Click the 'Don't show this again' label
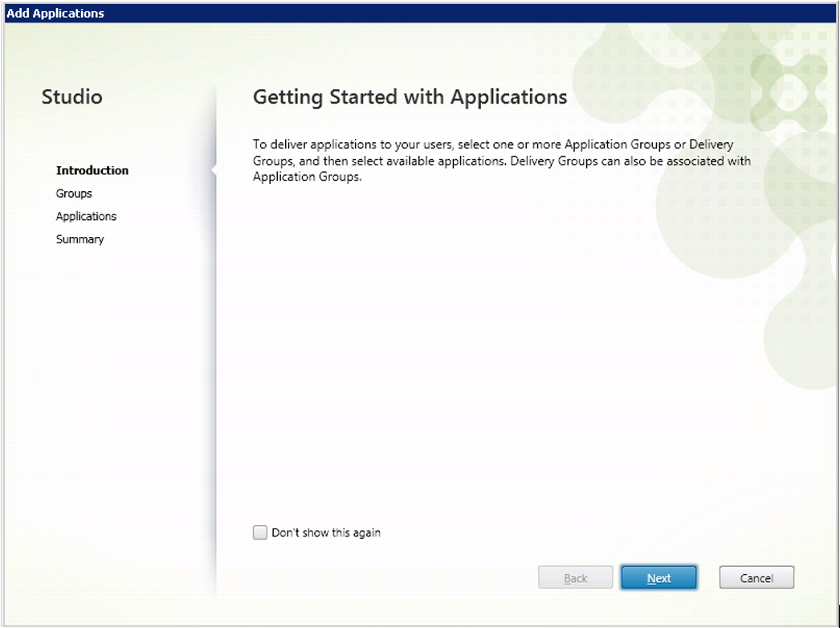 pos(326,532)
